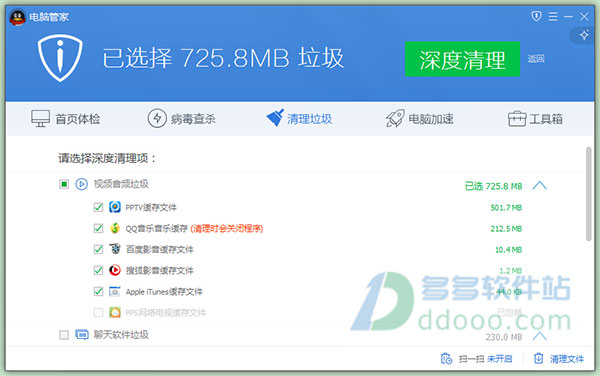
Task: Uncheck Apple iTunes缓存文件 checkbox
Action: pos(98,291)
